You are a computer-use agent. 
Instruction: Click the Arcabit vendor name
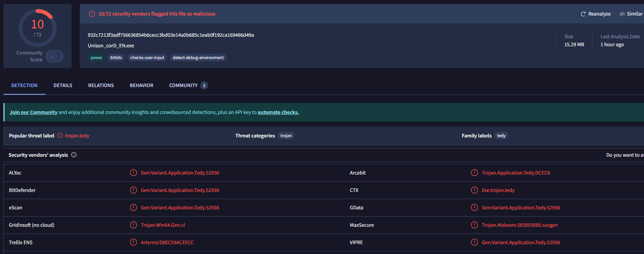[358, 173]
